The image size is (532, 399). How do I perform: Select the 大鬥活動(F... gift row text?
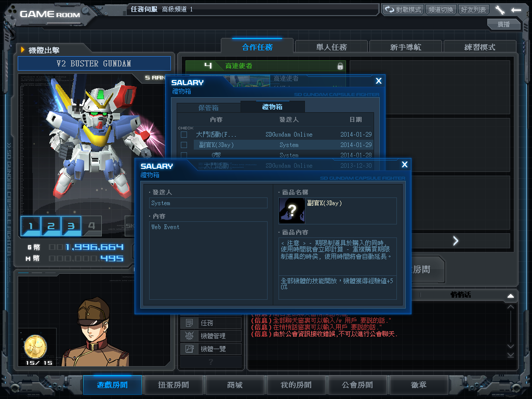coord(216,135)
